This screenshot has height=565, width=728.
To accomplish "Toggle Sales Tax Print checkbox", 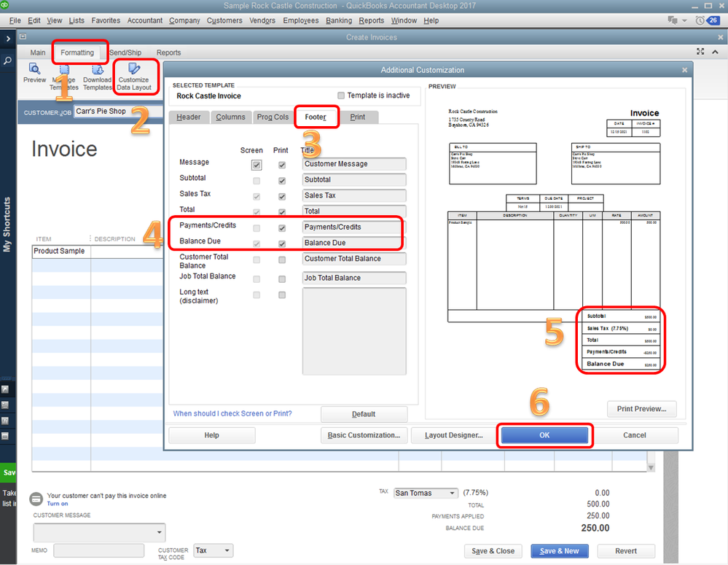I will [282, 197].
